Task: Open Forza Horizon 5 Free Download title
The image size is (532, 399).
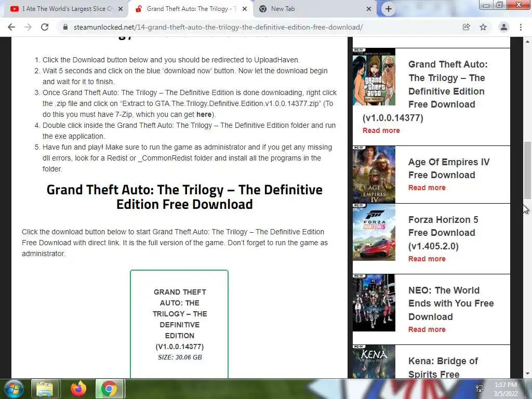Action: [x=443, y=233]
